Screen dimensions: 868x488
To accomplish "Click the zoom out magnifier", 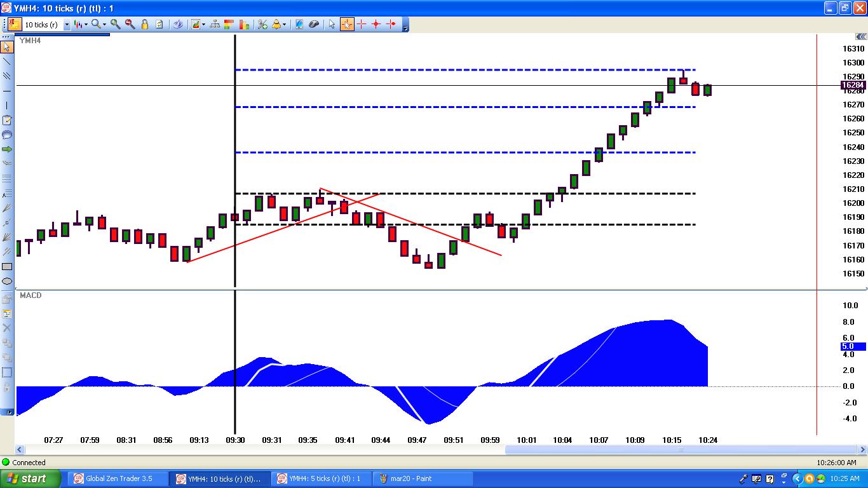I will point(130,24).
